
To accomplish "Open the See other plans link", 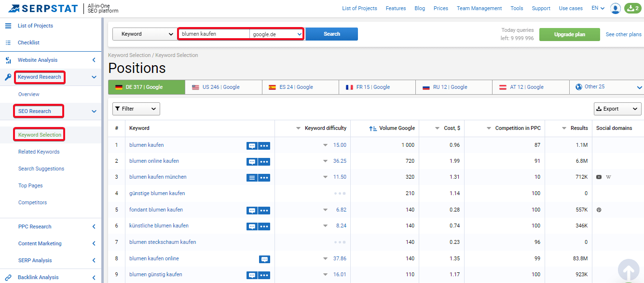I will [624, 34].
